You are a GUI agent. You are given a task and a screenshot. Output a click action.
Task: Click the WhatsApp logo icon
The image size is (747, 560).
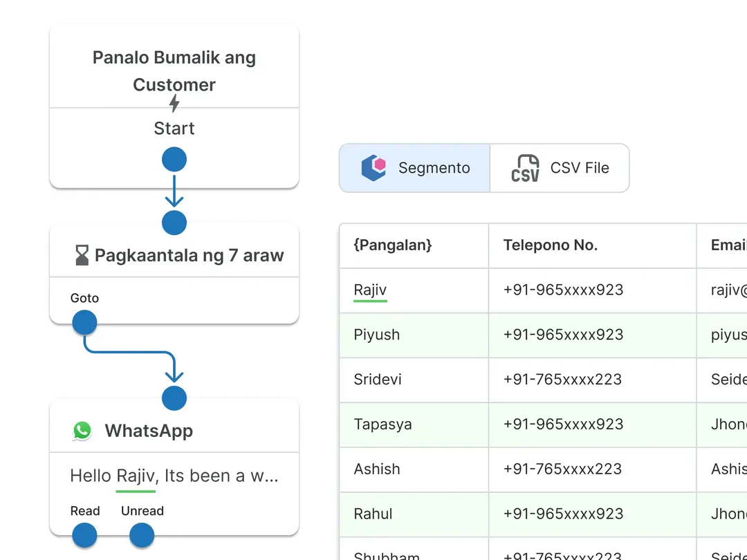82,431
